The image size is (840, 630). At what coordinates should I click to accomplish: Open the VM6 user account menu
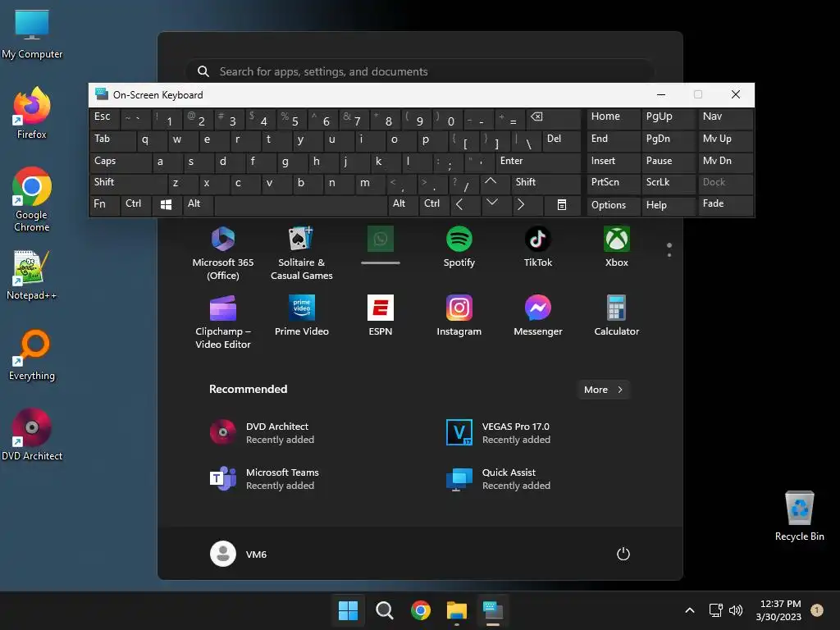[239, 554]
